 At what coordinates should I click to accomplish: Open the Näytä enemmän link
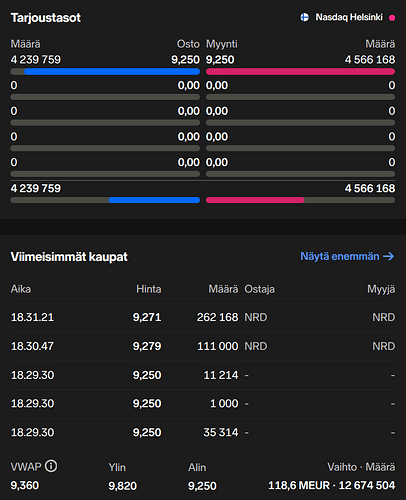coord(347,256)
